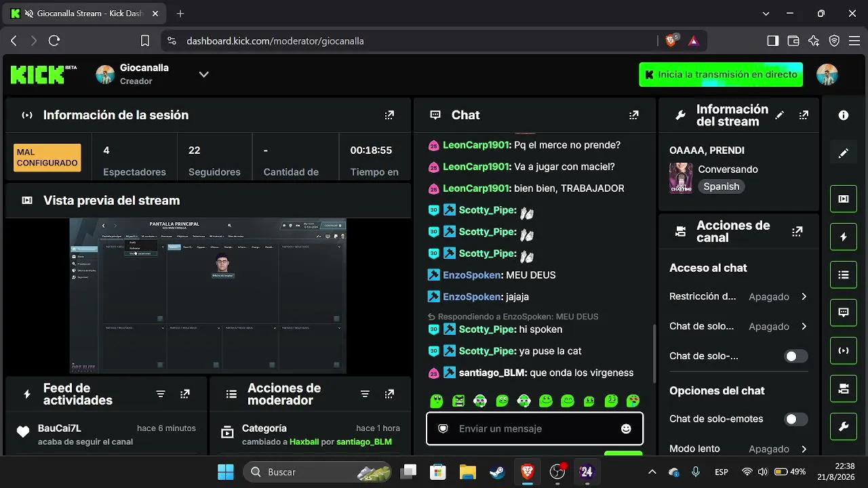Click the 'Enviar un mensaje' chat input

534,429
